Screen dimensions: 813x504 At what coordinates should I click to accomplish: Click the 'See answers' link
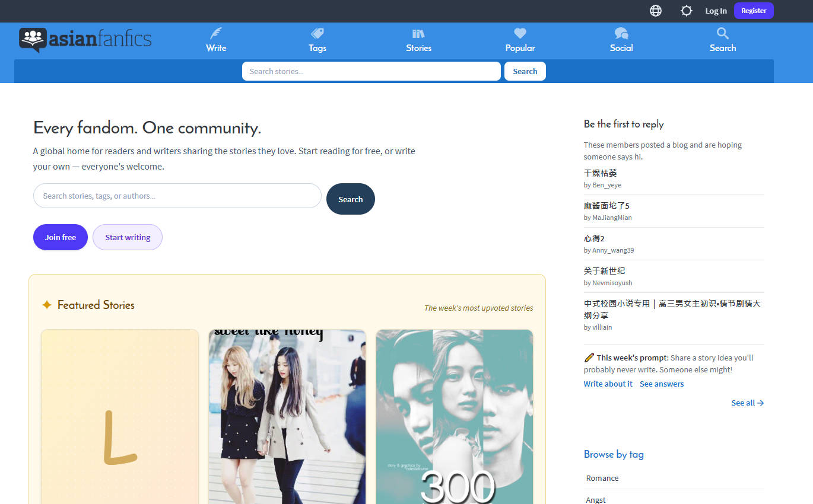[662, 384]
